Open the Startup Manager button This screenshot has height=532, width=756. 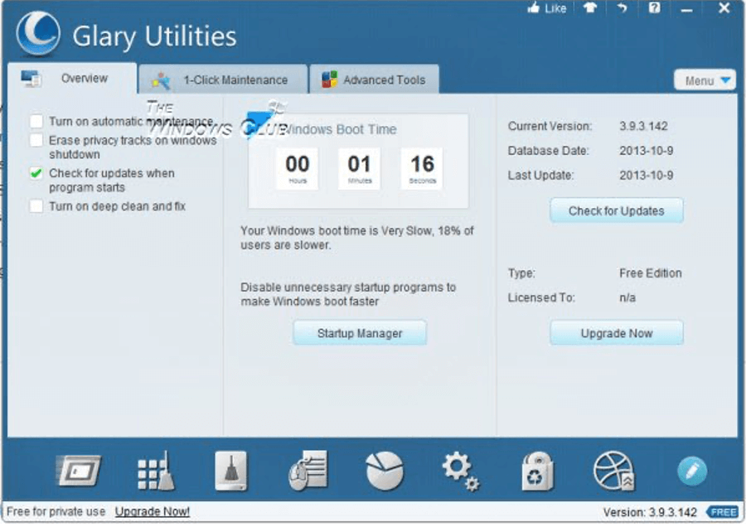coord(360,333)
